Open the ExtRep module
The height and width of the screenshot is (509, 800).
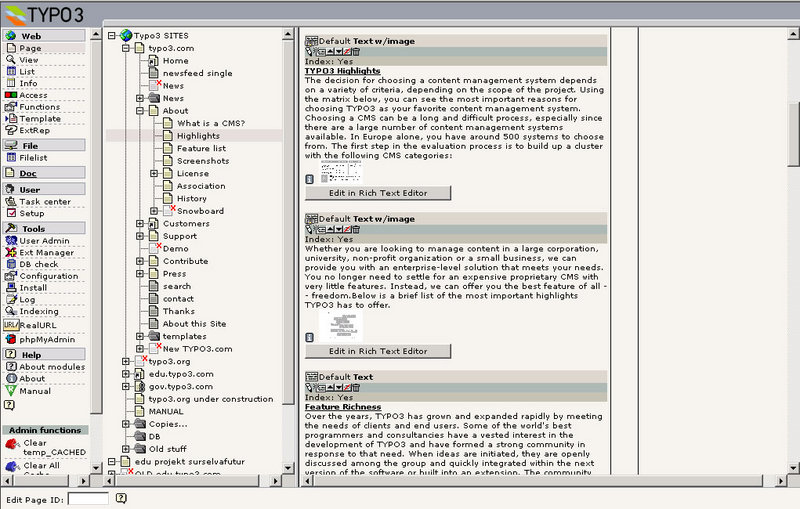[34, 130]
